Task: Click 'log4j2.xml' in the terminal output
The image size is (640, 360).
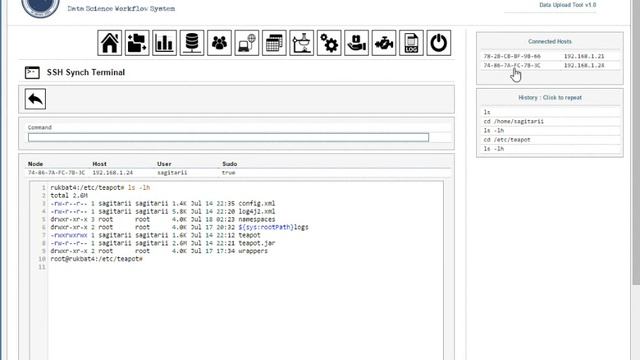Action: (257, 211)
